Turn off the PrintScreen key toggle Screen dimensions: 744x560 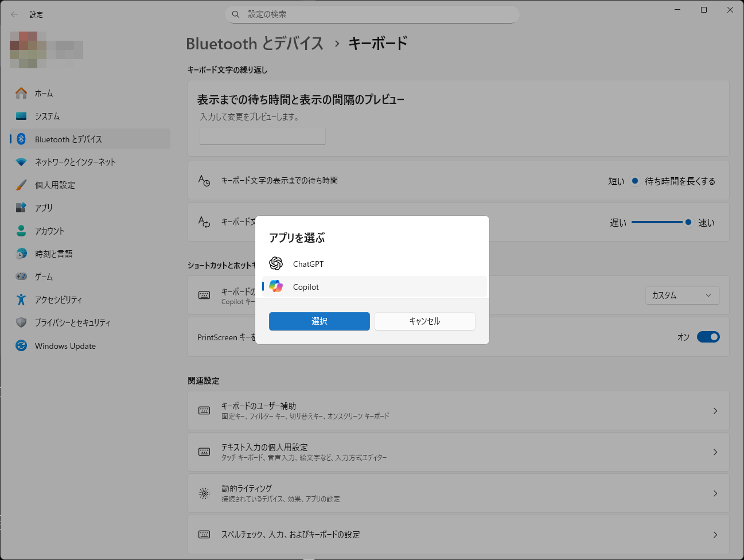pos(708,337)
